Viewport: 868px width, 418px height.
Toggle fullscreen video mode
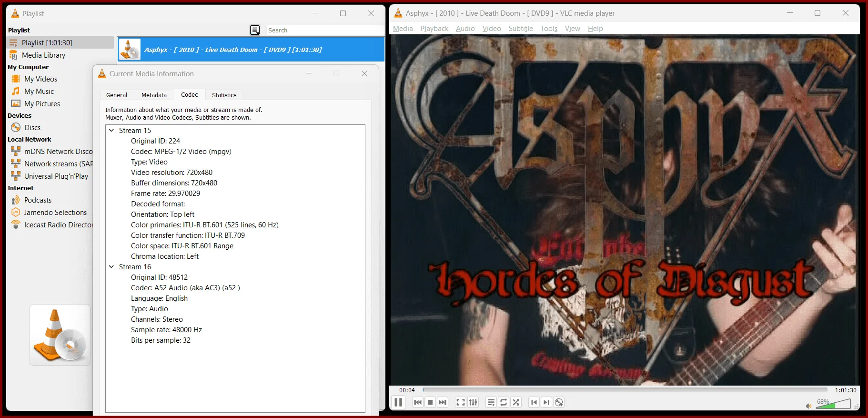[461, 402]
